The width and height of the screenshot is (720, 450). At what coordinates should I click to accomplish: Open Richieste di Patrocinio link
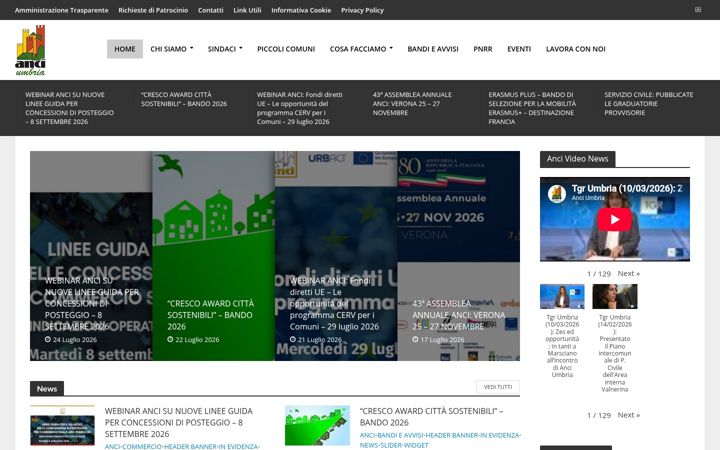(x=153, y=10)
